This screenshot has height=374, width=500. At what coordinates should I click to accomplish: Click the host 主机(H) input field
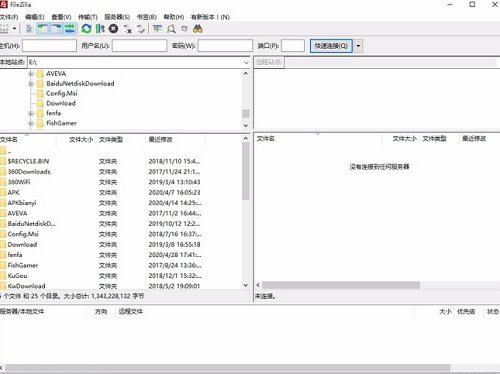click(x=49, y=46)
